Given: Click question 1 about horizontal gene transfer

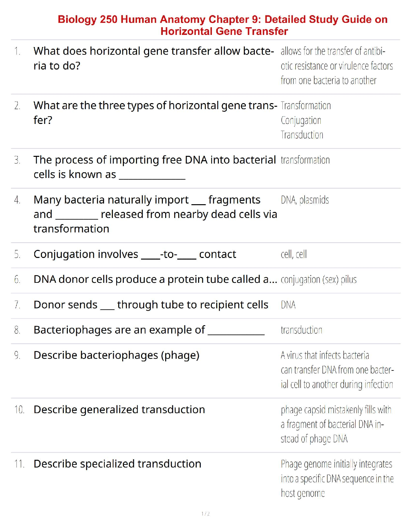Looking at the screenshot, I should [153, 58].
